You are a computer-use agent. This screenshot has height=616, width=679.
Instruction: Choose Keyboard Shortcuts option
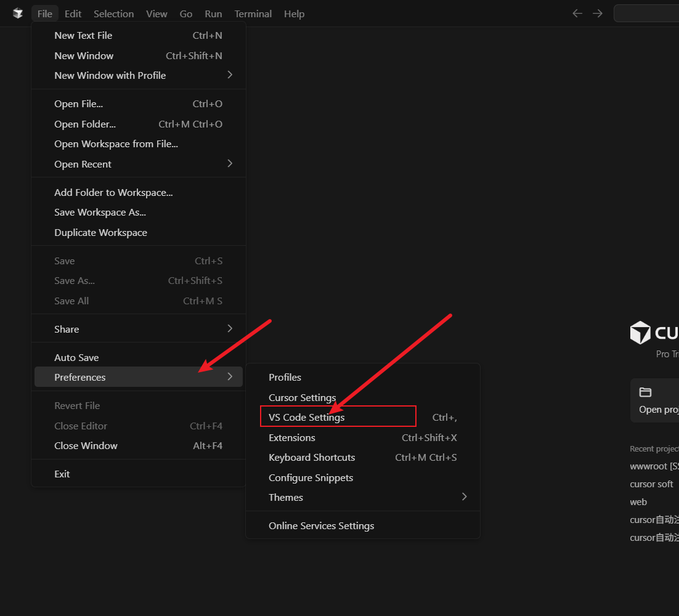pyautogui.click(x=312, y=457)
